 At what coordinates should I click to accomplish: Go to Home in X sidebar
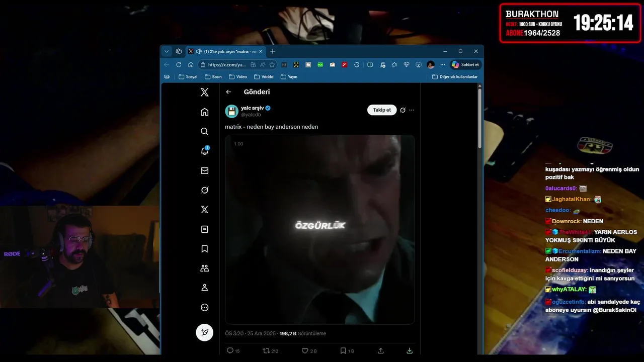(204, 112)
